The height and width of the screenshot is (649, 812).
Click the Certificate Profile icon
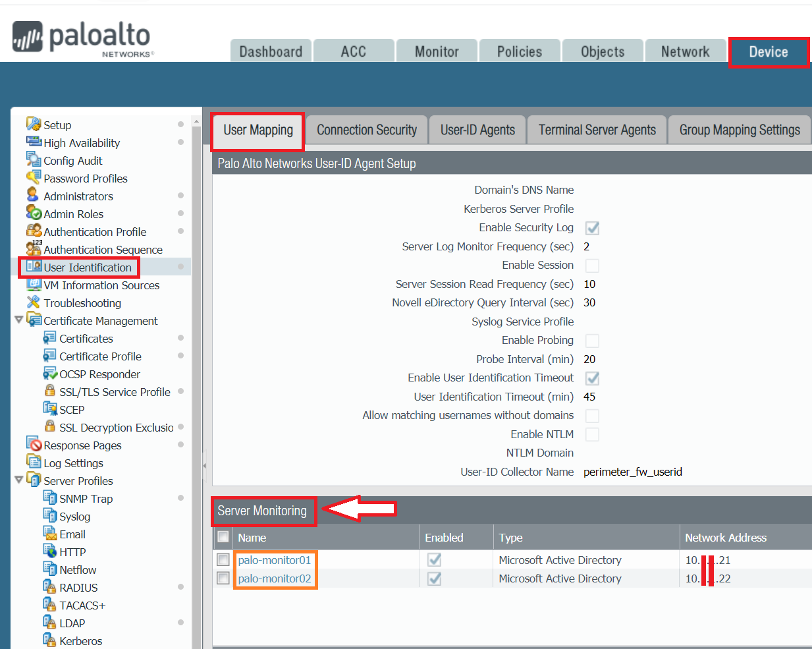(x=49, y=355)
